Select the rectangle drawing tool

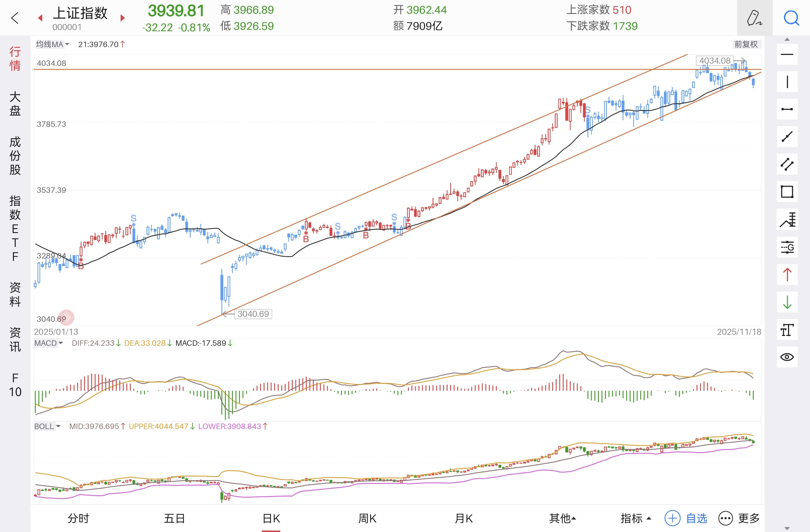click(x=787, y=192)
